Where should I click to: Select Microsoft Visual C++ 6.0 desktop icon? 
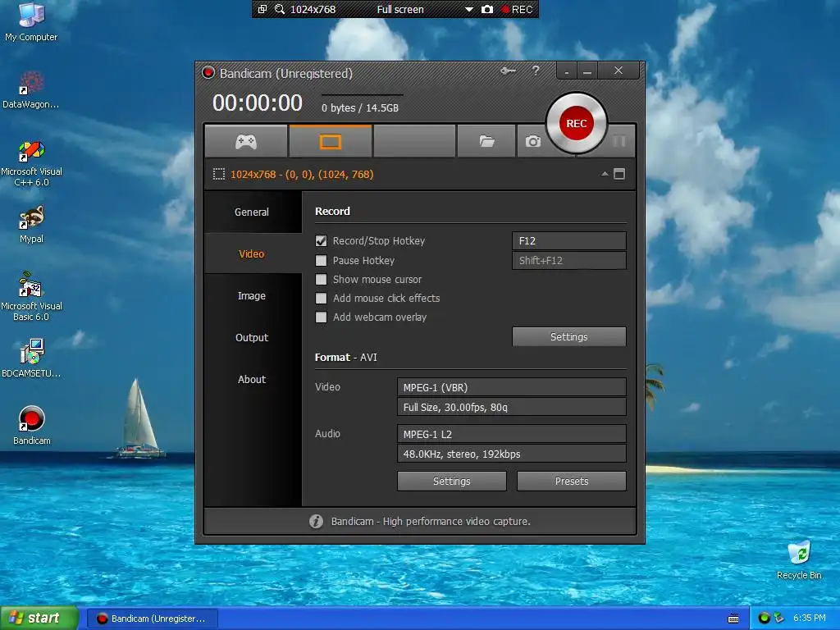point(31,163)
